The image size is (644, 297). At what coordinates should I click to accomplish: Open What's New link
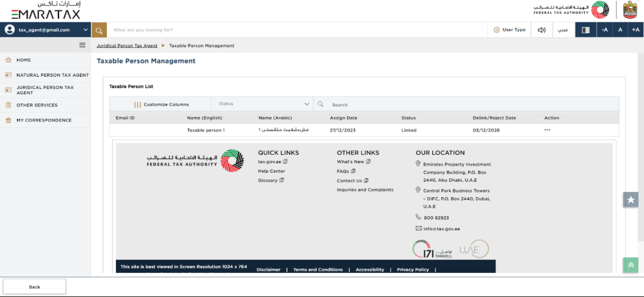(353, 162)
